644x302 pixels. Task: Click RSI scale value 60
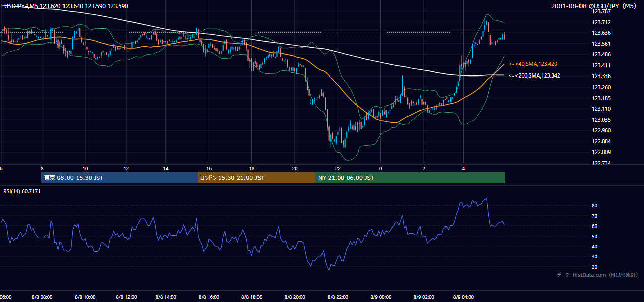pyautogui.click(x=595, y=226)
